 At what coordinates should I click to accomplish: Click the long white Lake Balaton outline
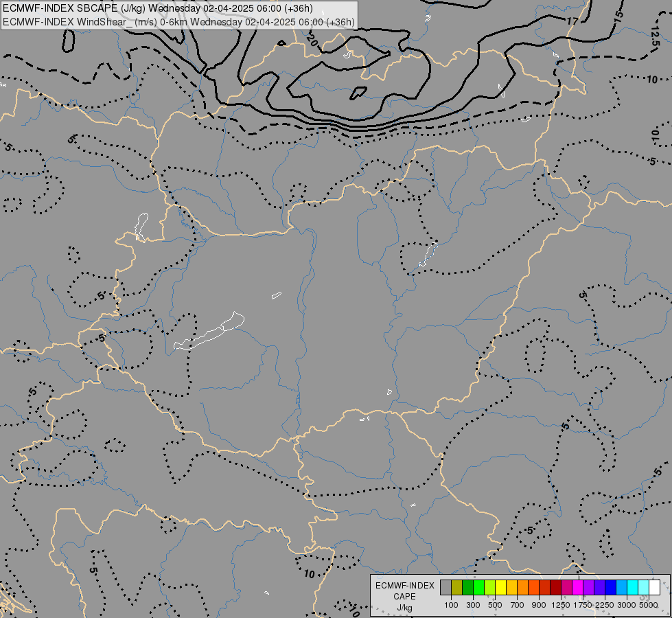pyautogui.click(x=209, y=332)
